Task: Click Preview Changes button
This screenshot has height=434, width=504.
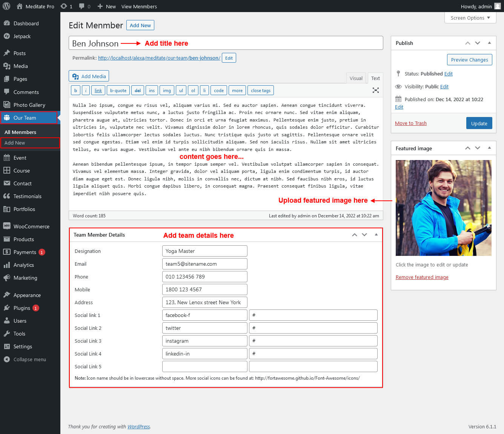Action: (469, 60)
